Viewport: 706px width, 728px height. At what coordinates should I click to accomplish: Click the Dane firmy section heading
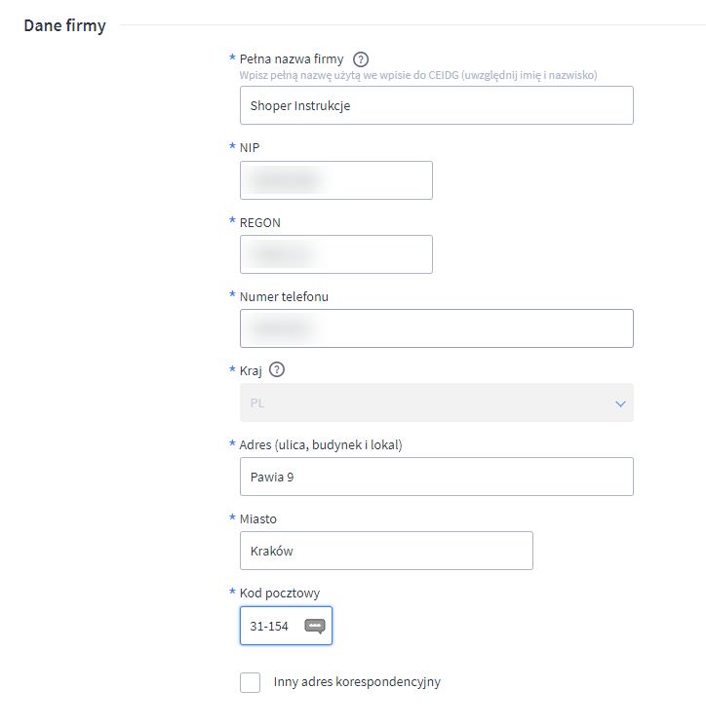point(64,25)
